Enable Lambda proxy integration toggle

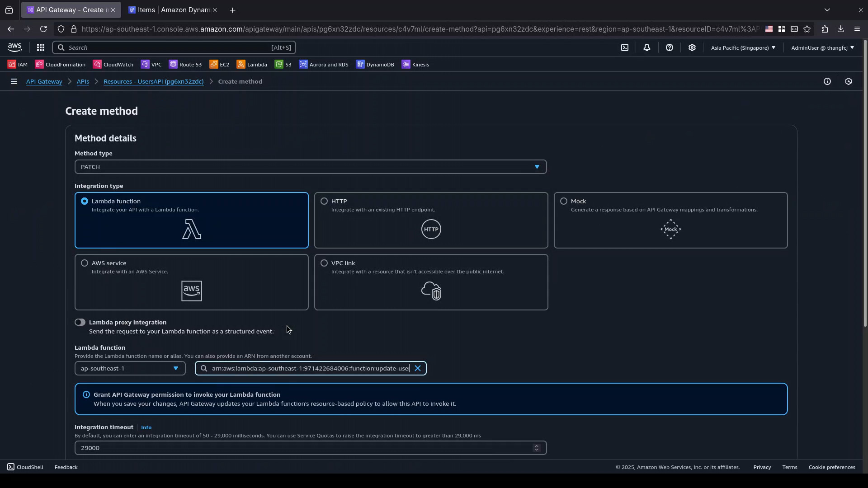[80, 322]
